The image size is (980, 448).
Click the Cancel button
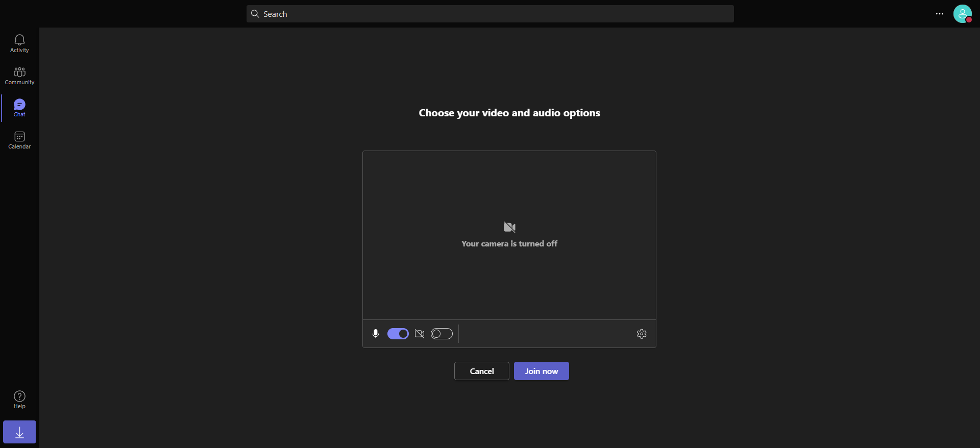[482, 371]
